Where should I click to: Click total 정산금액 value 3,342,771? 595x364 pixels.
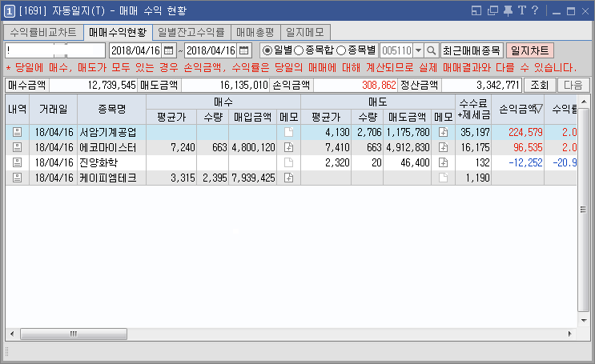click(498, 85)
